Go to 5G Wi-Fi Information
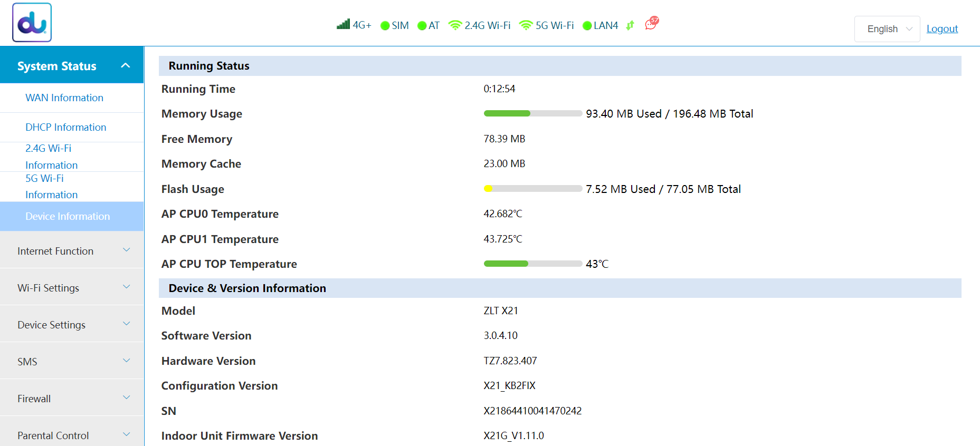This screenshot has height=446, width=980. point(51,187)
